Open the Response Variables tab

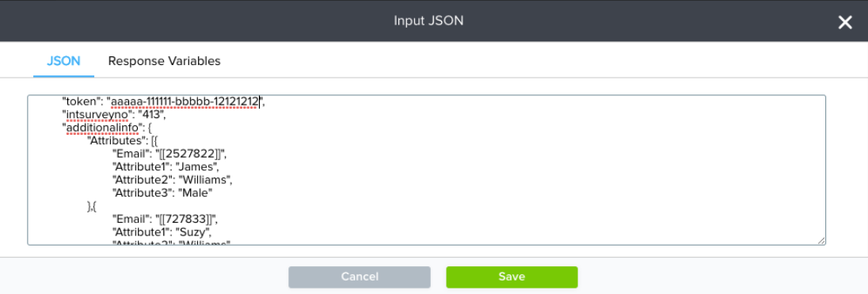(x=165, y=61)
